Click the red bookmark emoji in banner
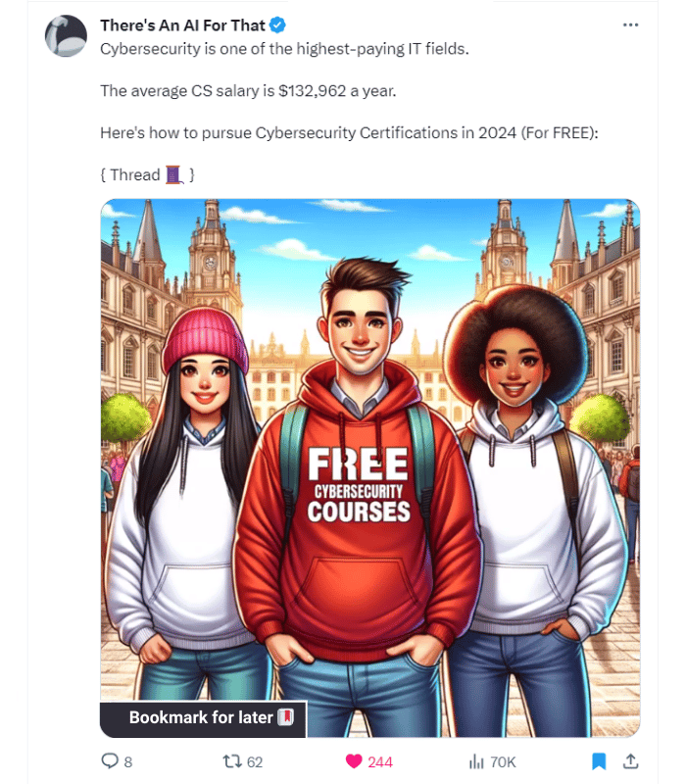The image size is (686, 784). coord(285,717)
